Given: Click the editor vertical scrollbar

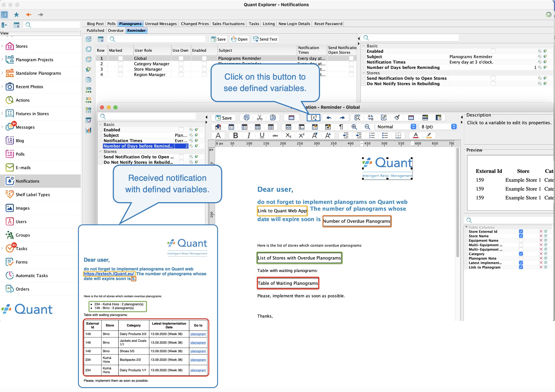Looking at the screenshot, I should (x=457, y=203).
